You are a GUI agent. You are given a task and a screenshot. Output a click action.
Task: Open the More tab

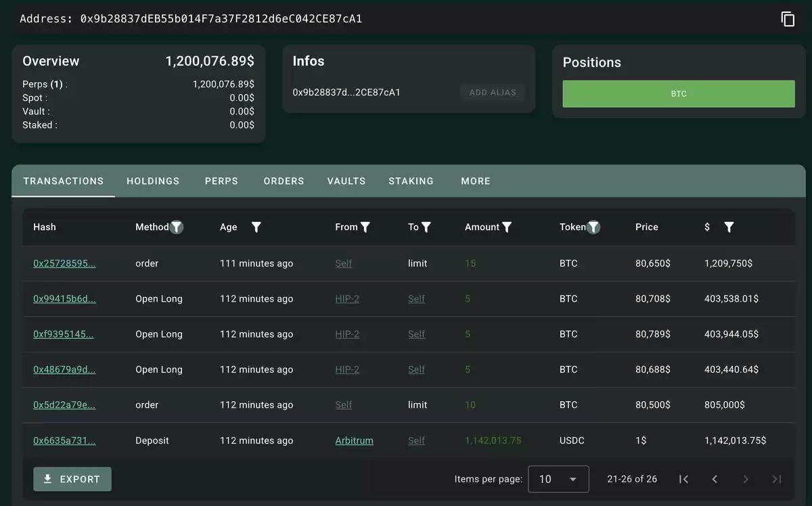pyautogui.click(x=476, y=181)
